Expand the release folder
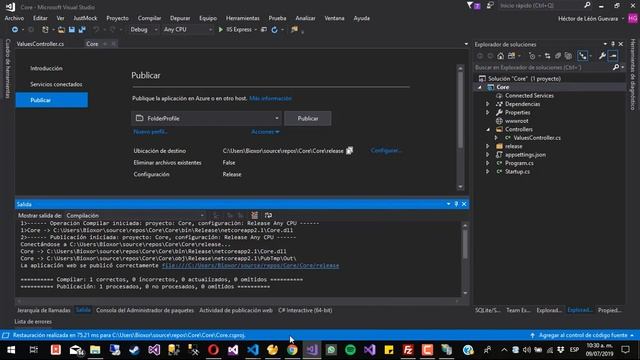Viewport: 640px width, 360px height. tap(487, 146)
